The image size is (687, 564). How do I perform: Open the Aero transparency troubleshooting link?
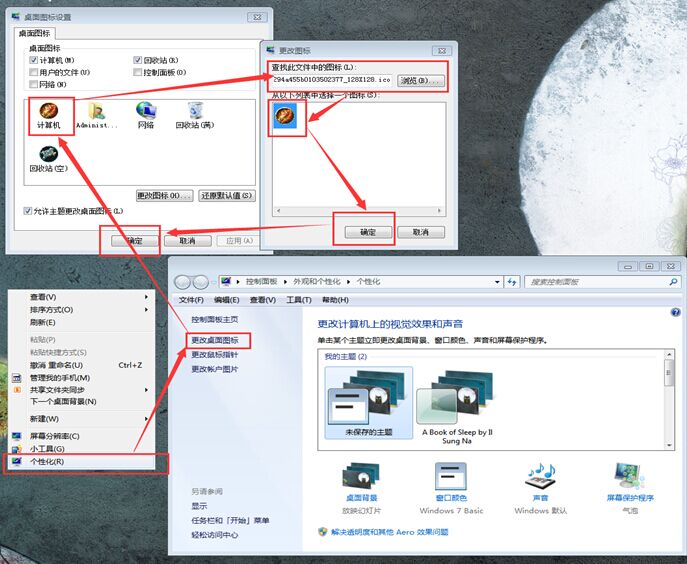(x=390, y=532)
